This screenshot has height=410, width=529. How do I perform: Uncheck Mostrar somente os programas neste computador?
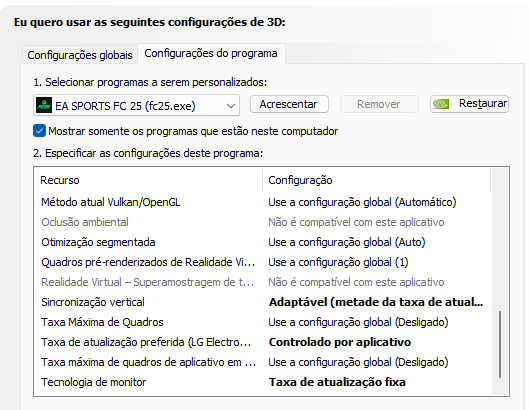pyautogui.click(x=39, y=131)
